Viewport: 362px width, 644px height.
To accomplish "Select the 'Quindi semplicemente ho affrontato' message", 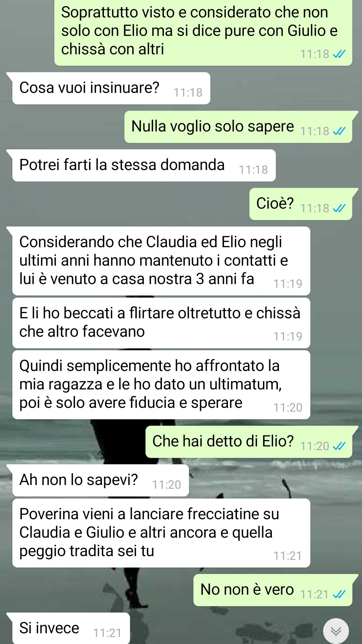I will (161, 385).
